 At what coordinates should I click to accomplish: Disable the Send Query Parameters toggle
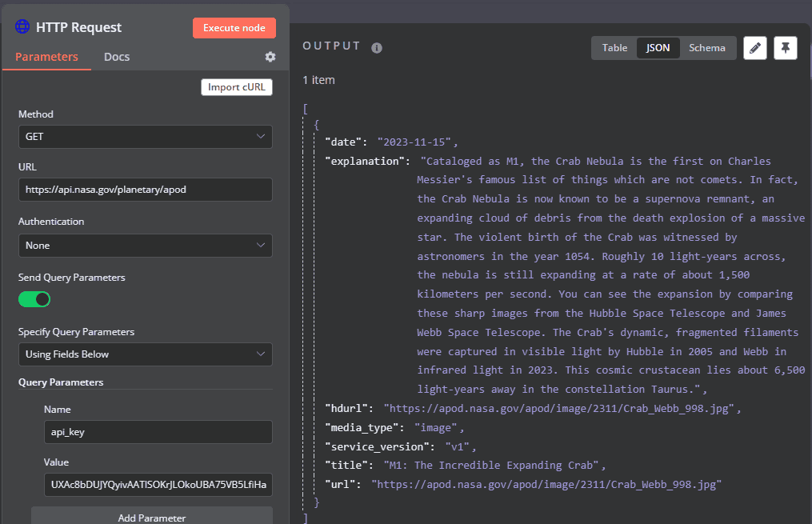click(x=34, y=298)
